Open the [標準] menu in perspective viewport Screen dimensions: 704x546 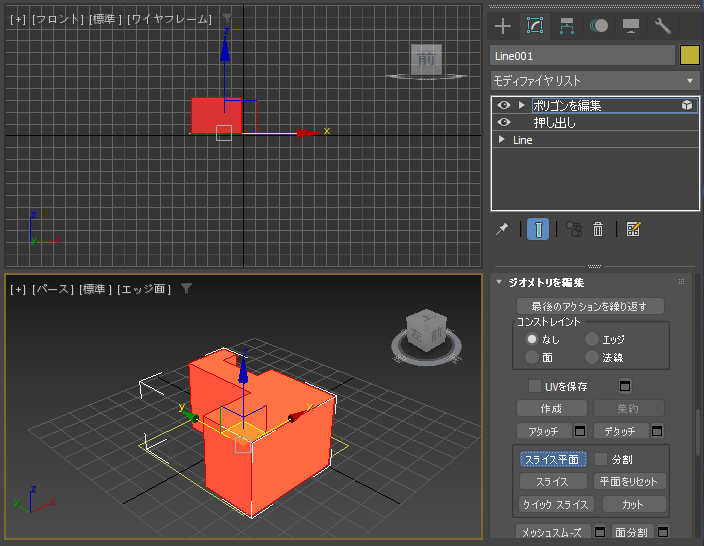[x=95, y=289]
